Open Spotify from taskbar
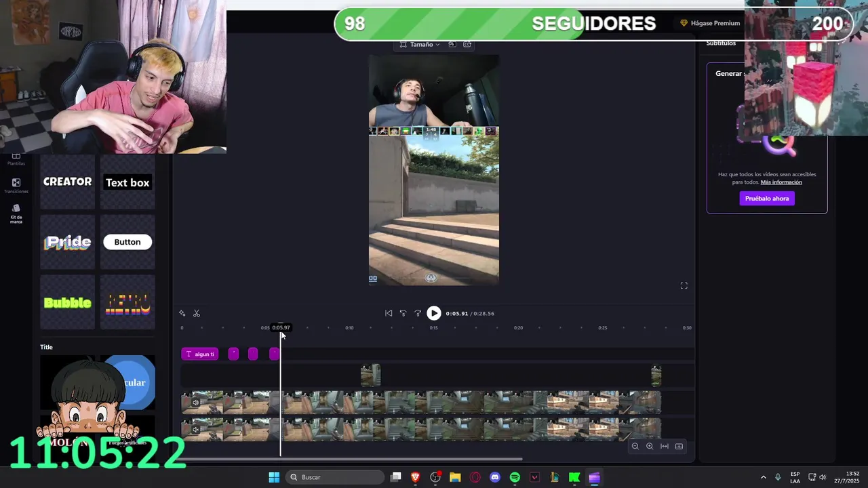Viewport: 868px width, 488px height. (x=515, y=477)
